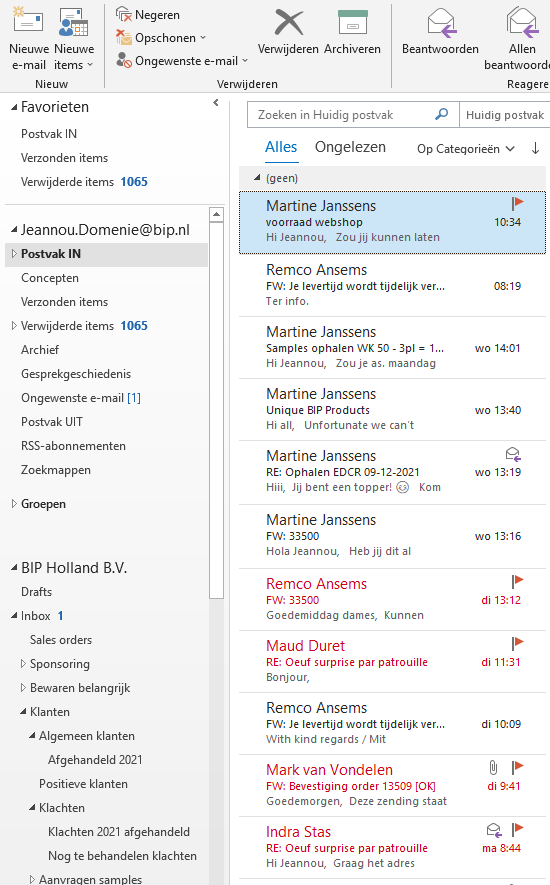Image resolution: width=550 pixels, height=885 pixels.
Task: Click the Allen beantwoorden icon
Action: coord(522,23)
